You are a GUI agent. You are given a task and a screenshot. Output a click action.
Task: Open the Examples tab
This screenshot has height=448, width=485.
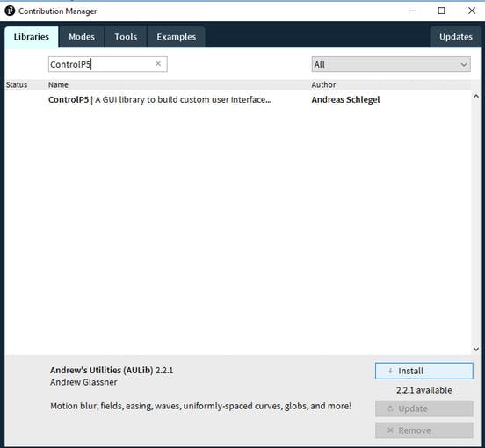(x=176, y=37)
